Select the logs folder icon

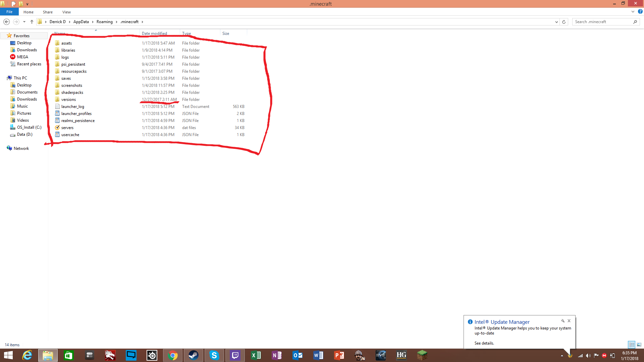[x=57, y=57]
